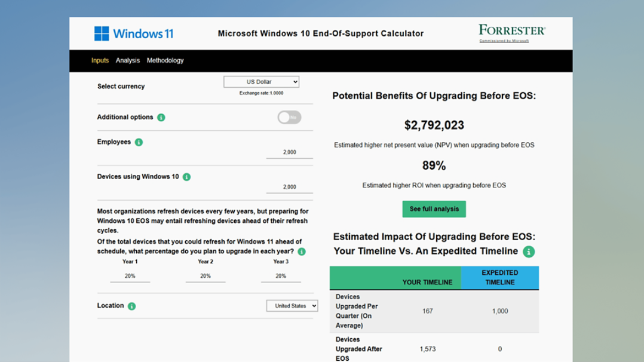Open the US Dollar currency dropdown
Viewport: 644px width, 362px height.
point(261,82)
